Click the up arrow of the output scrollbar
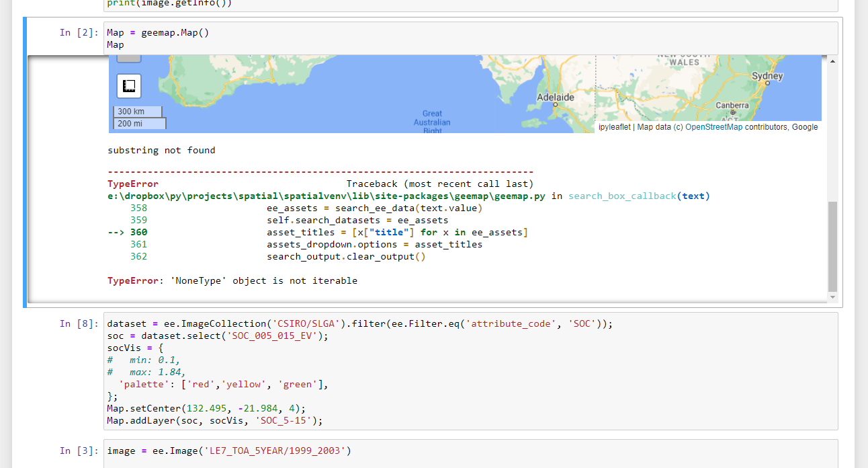The height and width of the screenshot is (468, 868). click(x=832, y=61)
